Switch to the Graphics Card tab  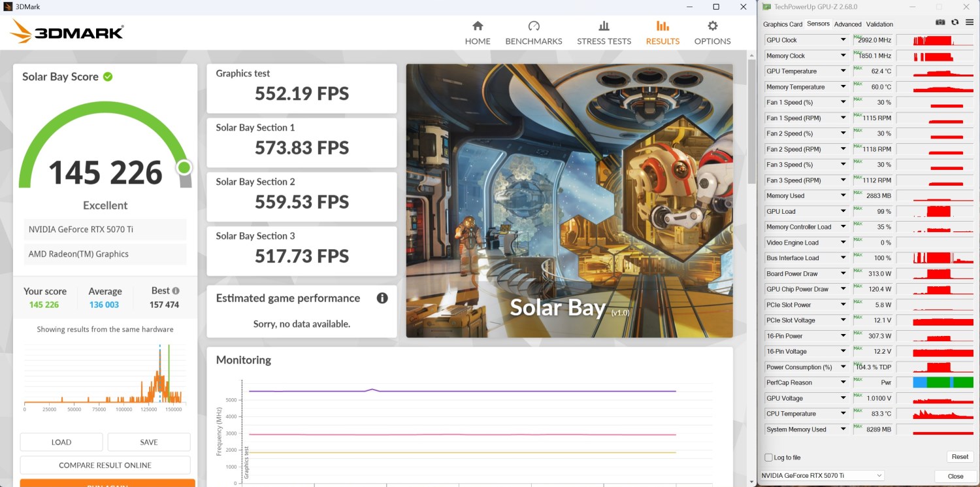point(782,24)
